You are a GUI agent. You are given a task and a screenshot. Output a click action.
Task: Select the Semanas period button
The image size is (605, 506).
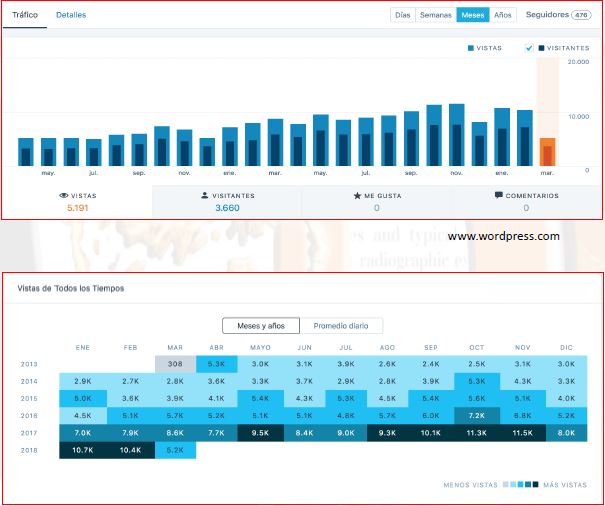(435, 16)
